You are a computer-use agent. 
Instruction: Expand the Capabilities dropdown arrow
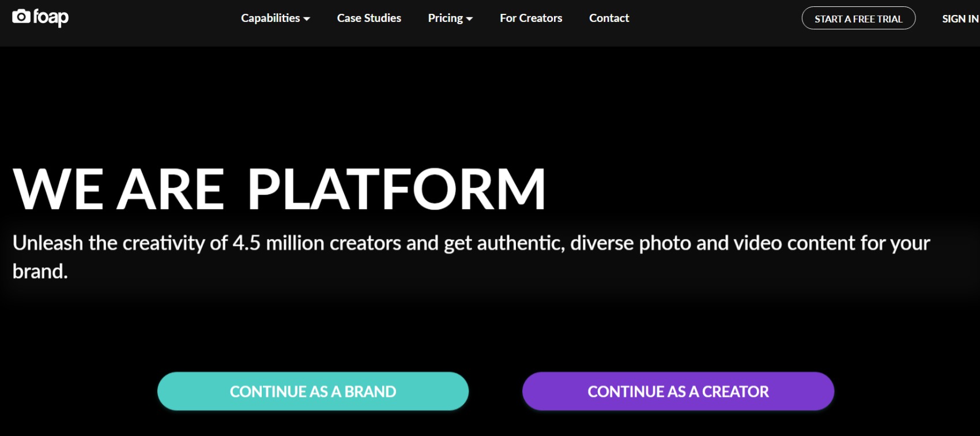point(307,19)
